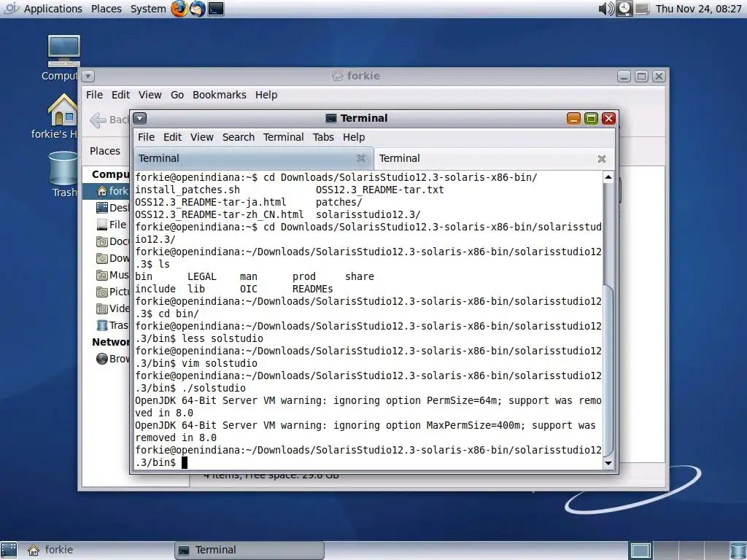Image resolution: width=747 pixels, height=560 pixels.
Task: Open forkie's Home desktop icon
Action: coord(62,116)
